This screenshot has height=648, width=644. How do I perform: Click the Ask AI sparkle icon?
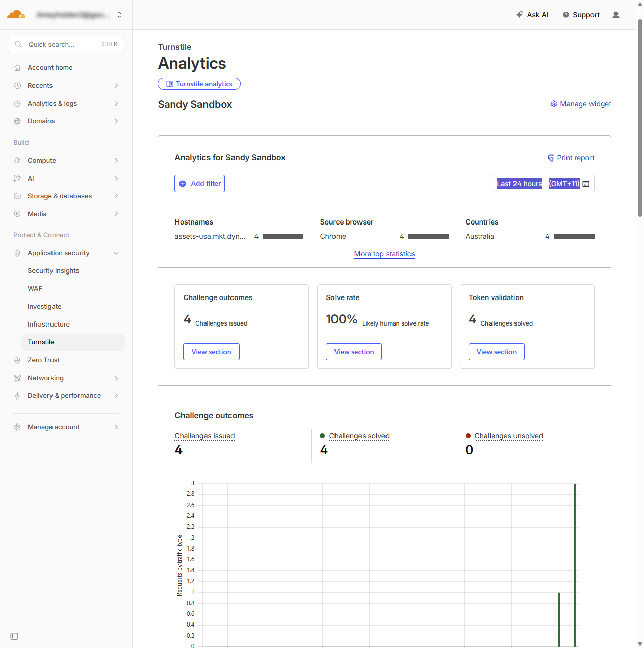pyautogui.click(x=520, y=15)
